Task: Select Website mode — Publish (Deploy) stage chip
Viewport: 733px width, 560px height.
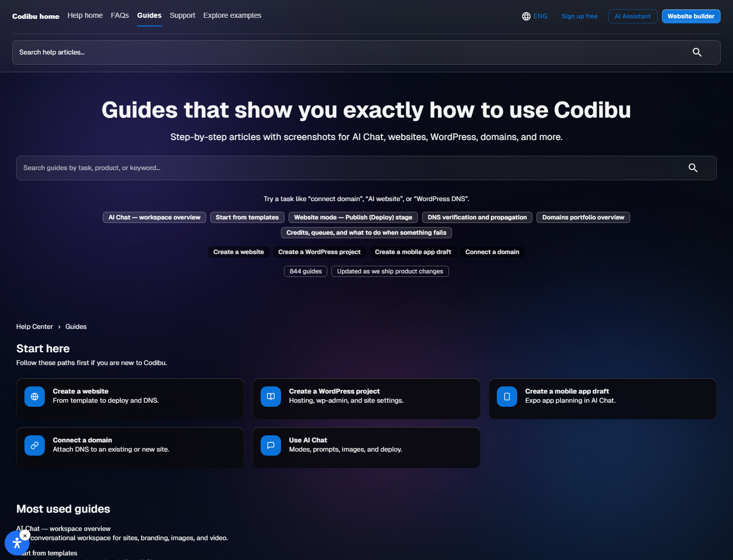Action: click(x=353, y=217)
